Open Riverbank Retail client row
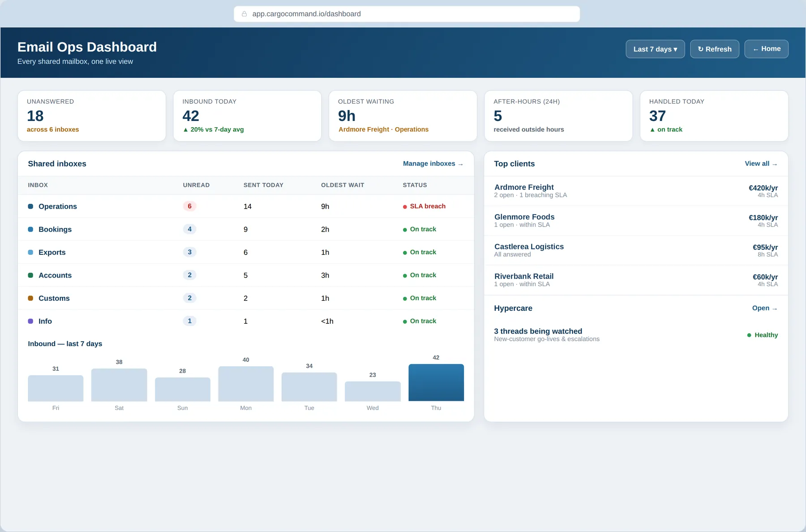The width and height of the screenshot is (806, 532). (x=636, y=280)
